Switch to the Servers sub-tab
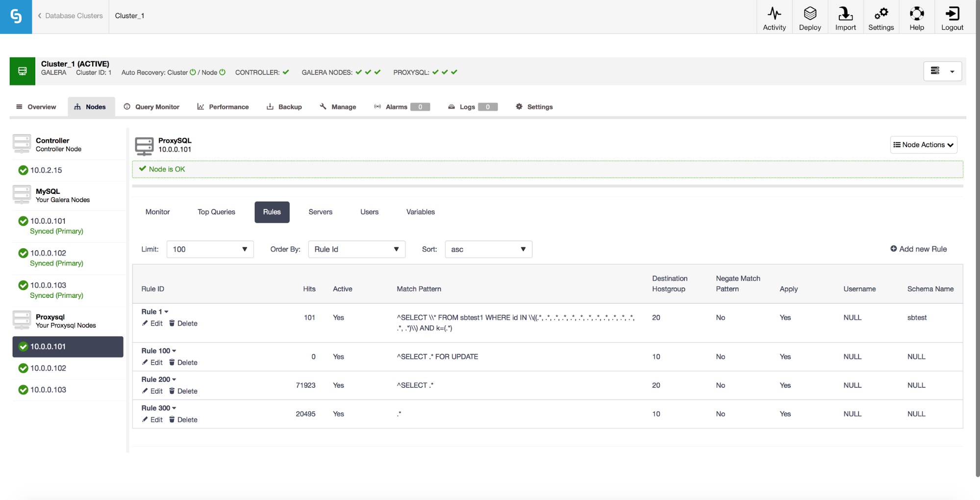This screenshot has height=500, width=980. 320,212
